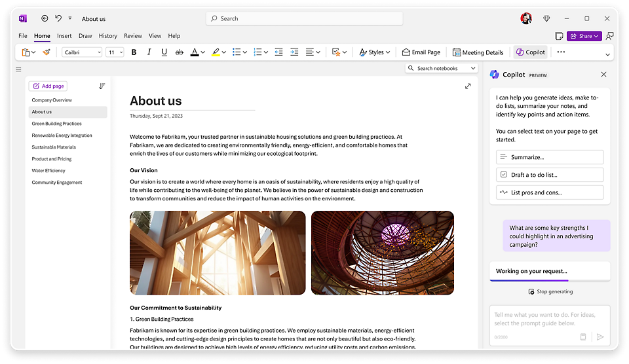
Task: Select the Green Building Practices page
Action: pyautogui.click(x=56, y=124)
